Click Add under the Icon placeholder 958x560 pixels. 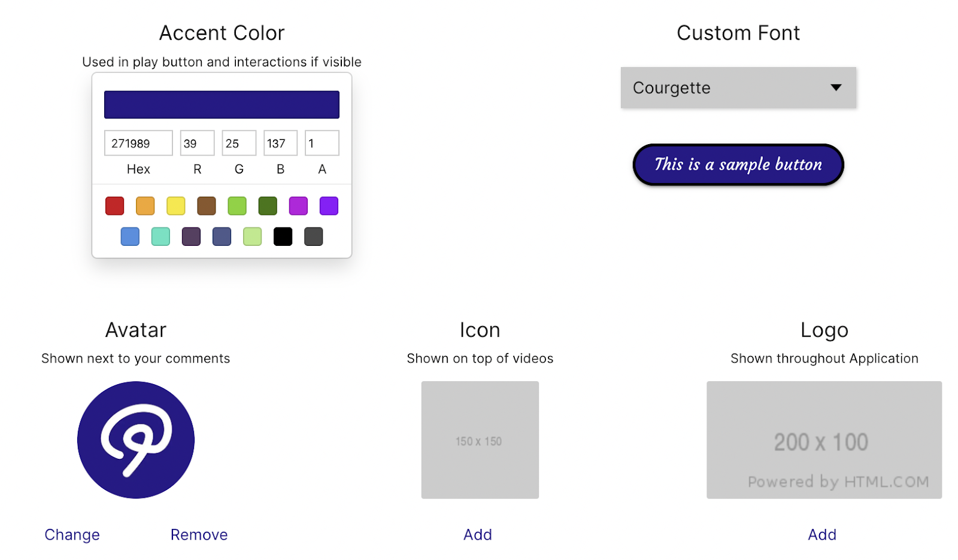[477, 534]
